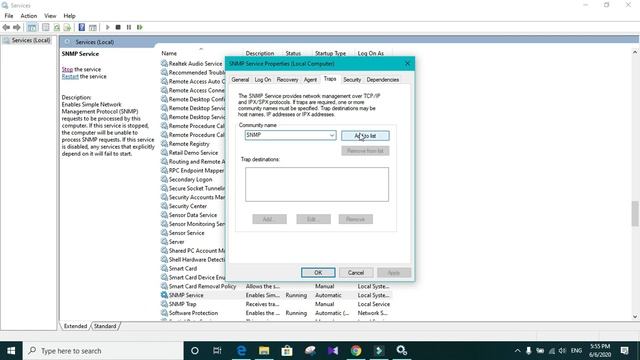Viewport: 640px width, 360px height.
Task: Open the Help menu
Action: (69, 16)
